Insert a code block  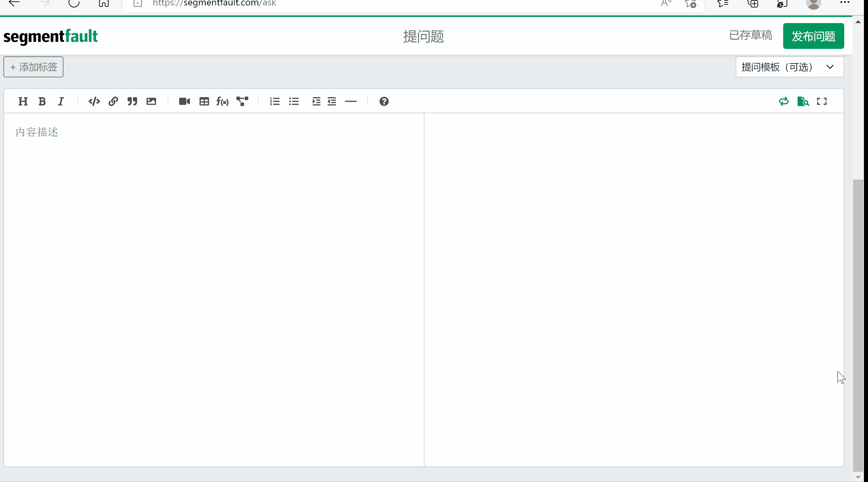[94, 101]
